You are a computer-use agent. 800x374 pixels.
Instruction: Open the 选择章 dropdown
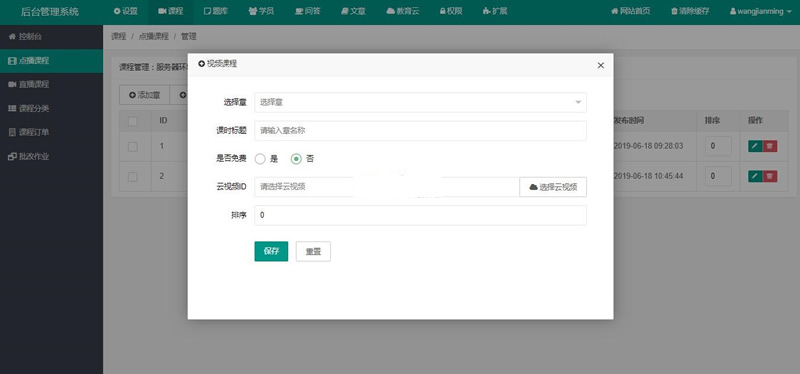[x=420, y=102]
